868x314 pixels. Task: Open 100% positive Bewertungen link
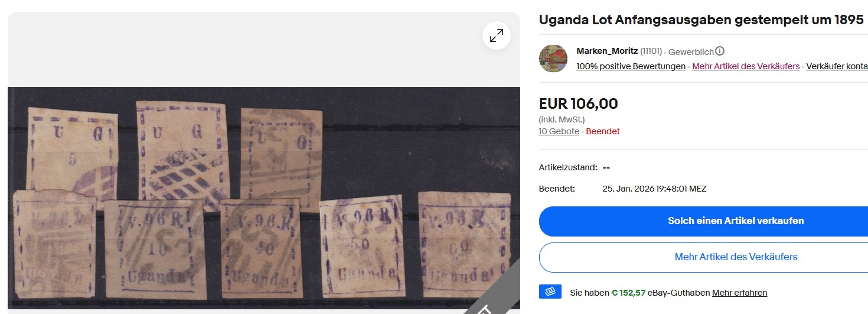pyautogui.click(x=631, y=66)
